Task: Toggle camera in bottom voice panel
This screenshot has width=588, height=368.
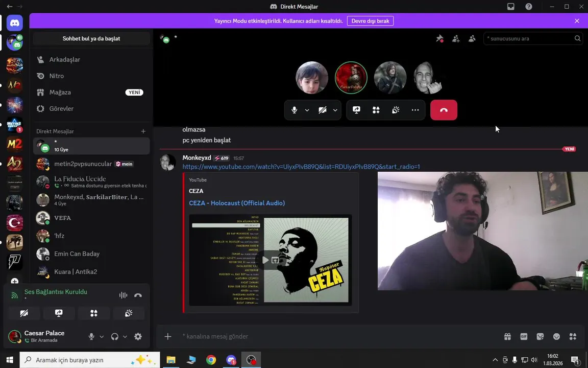Action: coord(24,313)
